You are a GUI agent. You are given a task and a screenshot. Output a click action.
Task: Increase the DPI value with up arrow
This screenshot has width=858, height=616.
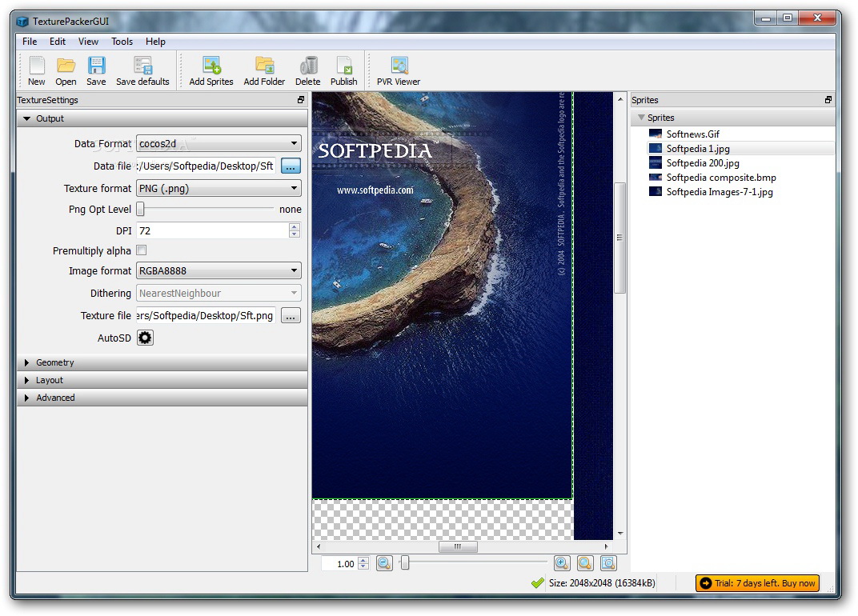click(295, 226)
